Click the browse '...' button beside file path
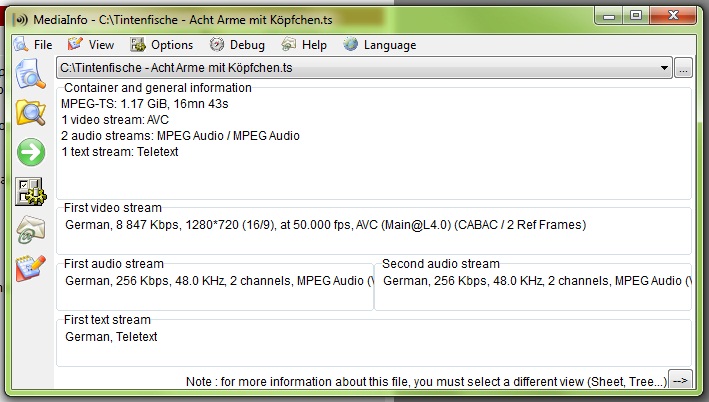The height and width of the screenshot is (402, 709). [x=683, y=68]
